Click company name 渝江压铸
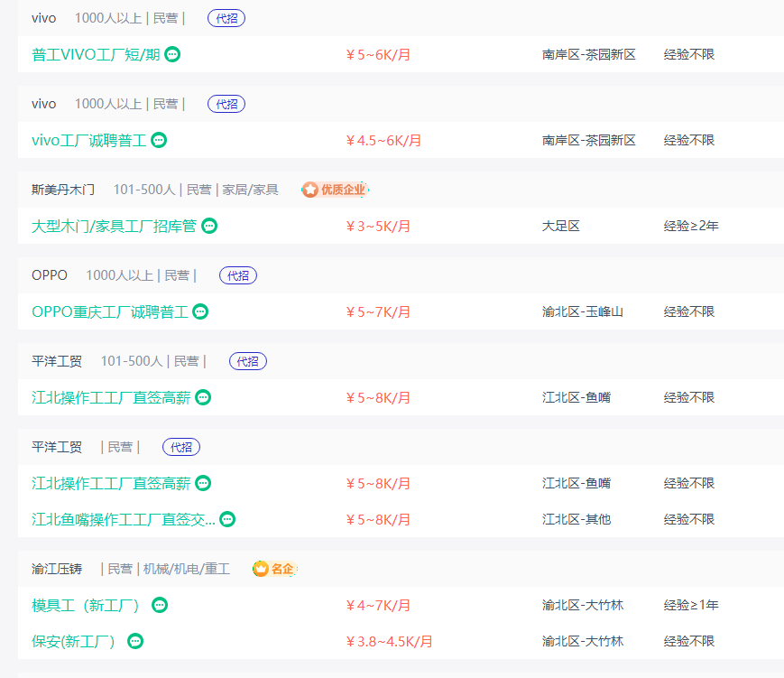The height and width of the screenshot is (678, 784). 56,569
